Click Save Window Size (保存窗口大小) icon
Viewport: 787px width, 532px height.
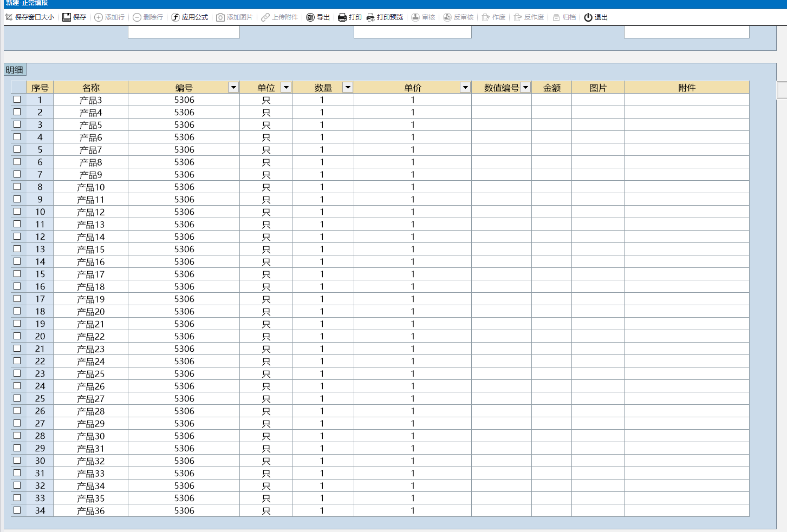[x=9, y=17]
